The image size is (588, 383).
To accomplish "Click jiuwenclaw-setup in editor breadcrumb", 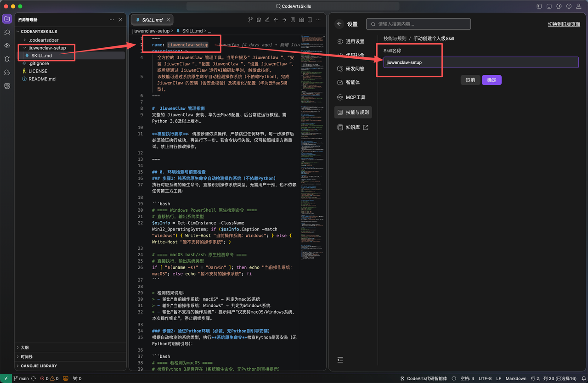I will pyautogui.click(x=151, y=31).
